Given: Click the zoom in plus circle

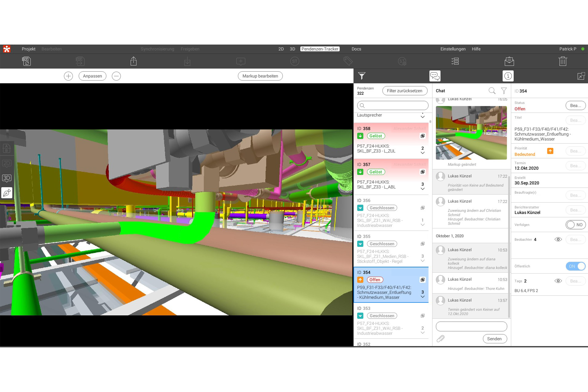Looking at the screenshot, I should pyautogui.click(x=68, y=76).
